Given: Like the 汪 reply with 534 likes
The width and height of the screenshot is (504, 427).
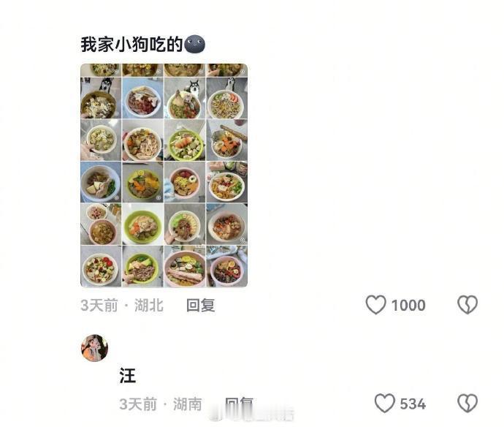Looking at the screenshot, I should [384, 403].
